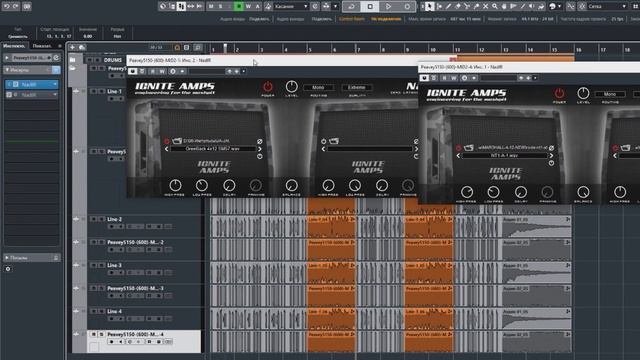The width and height of the screenshot is (640, 360).
Task: Click the Undo arrow in top toolbar
Action: pos(7,6)
